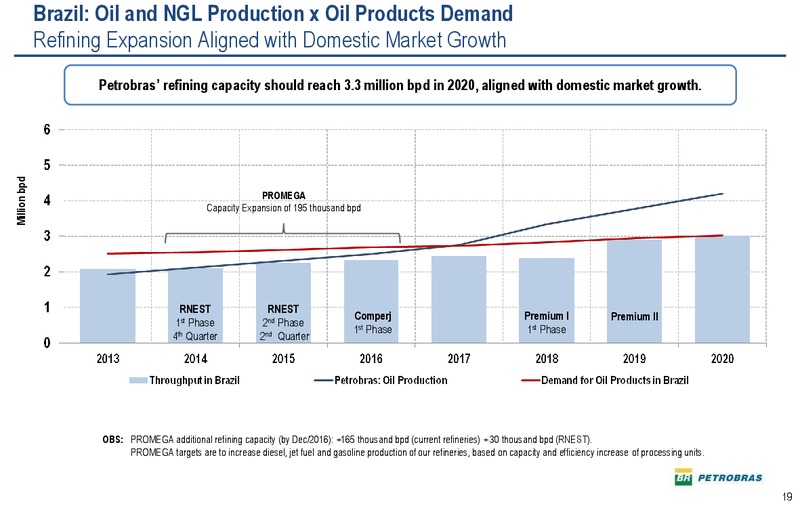Click the 'PROMEGA' heading label above the bracket

coord(284,195)
